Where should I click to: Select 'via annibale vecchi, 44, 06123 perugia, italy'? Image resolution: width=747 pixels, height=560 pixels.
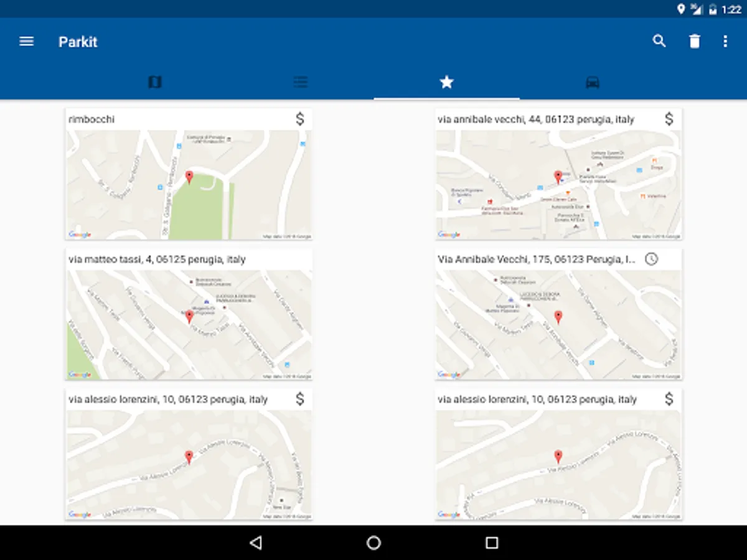coord(536,119)
